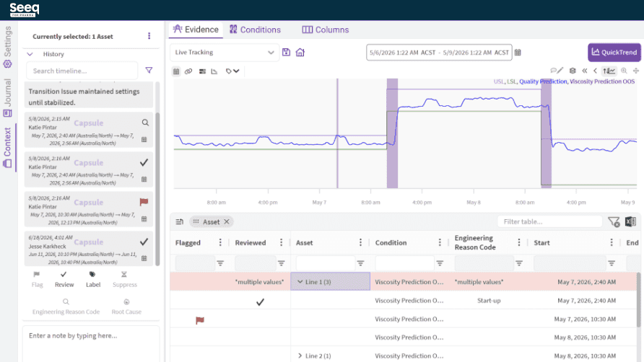
Task: Click the chart axis toolbar icon
Action: pos(214,71)
